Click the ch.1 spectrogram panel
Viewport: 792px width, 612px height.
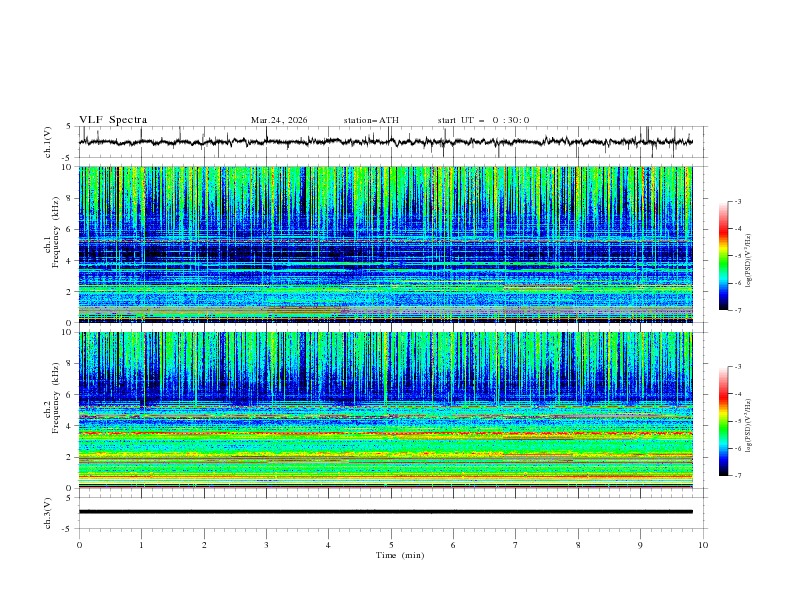point(385,244)
